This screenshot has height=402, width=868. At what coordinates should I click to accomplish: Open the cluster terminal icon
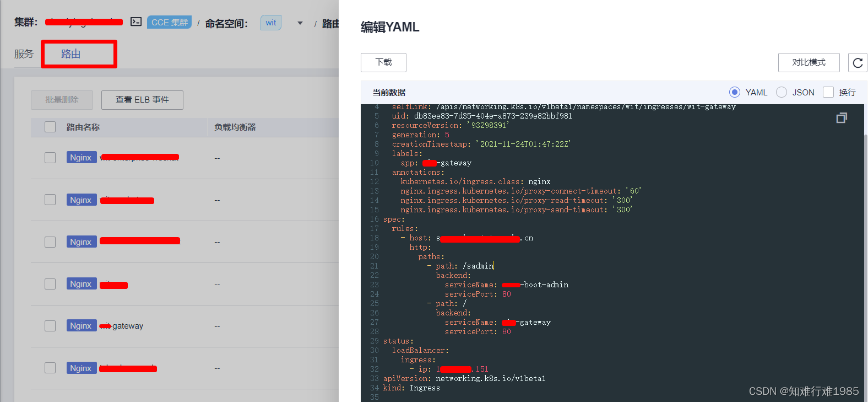(136, 22)
